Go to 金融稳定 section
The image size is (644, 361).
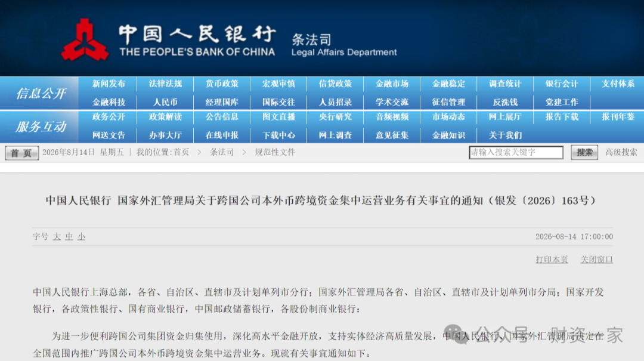click(448, 84)
